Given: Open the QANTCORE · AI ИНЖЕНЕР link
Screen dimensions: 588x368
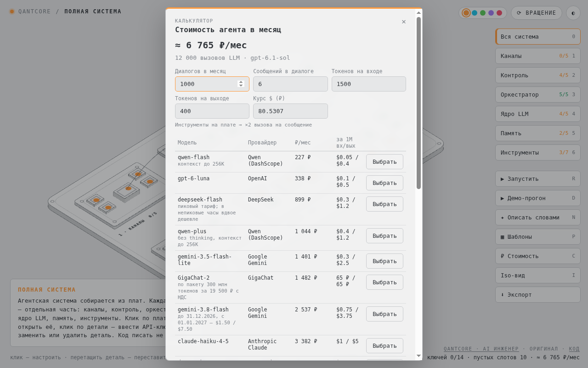Looking at the screenshot, I should [x=481, y=349].
